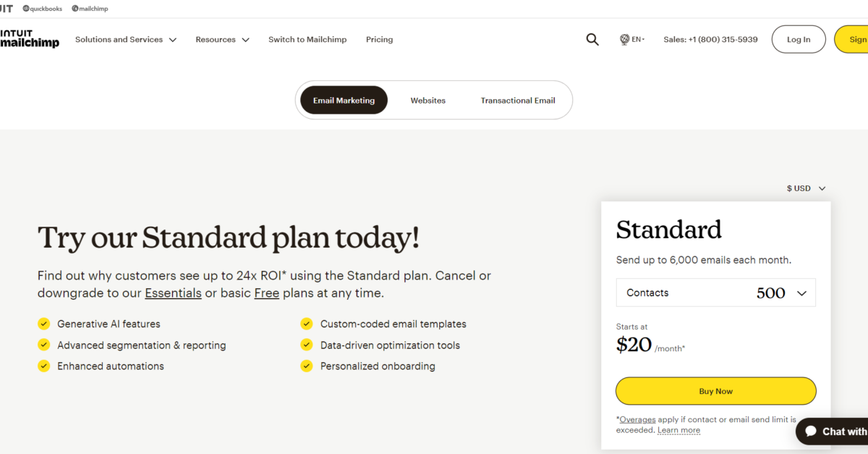The height and width of the screenshot is (454, 868).
Task: Open the search icon in the navigation bar
Action: click(592, 39)
